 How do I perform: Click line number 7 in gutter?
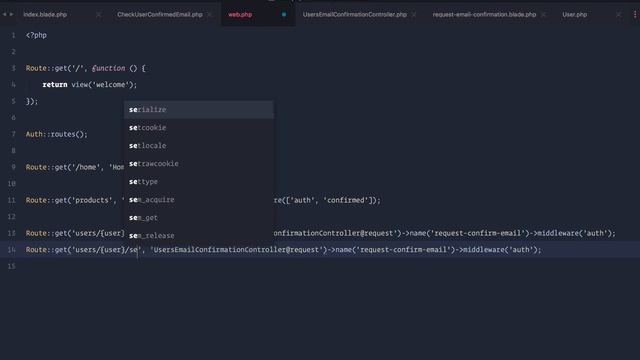point(13,134)
